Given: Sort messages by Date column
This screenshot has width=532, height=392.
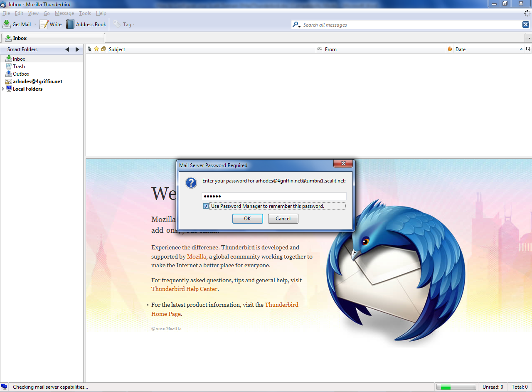Looking at the screenshot, I should point(489,49).
